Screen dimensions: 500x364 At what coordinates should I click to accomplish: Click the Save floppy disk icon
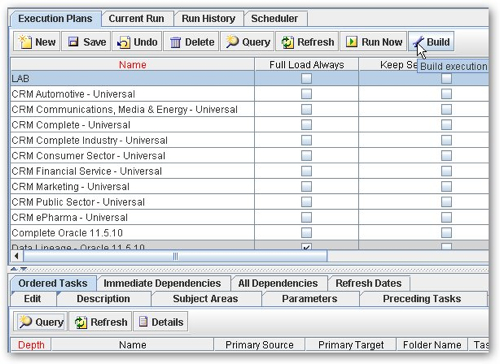pyautogui.click(x=73, y=42)
